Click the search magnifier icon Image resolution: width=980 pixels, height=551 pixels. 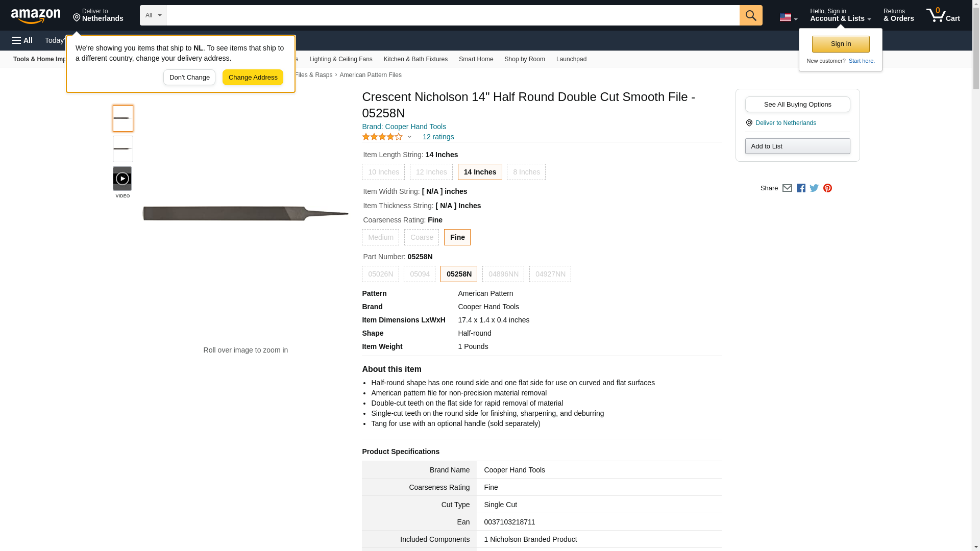point(750,15)
